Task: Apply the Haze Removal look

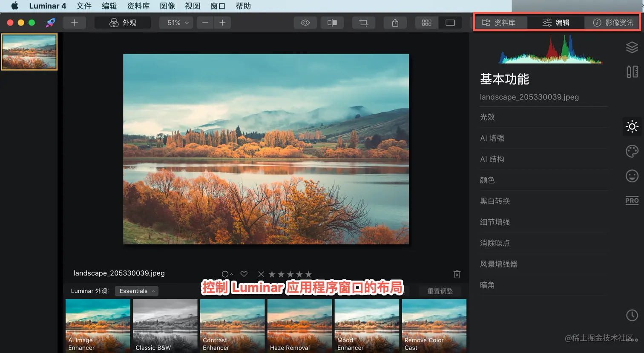Action: 300,326
